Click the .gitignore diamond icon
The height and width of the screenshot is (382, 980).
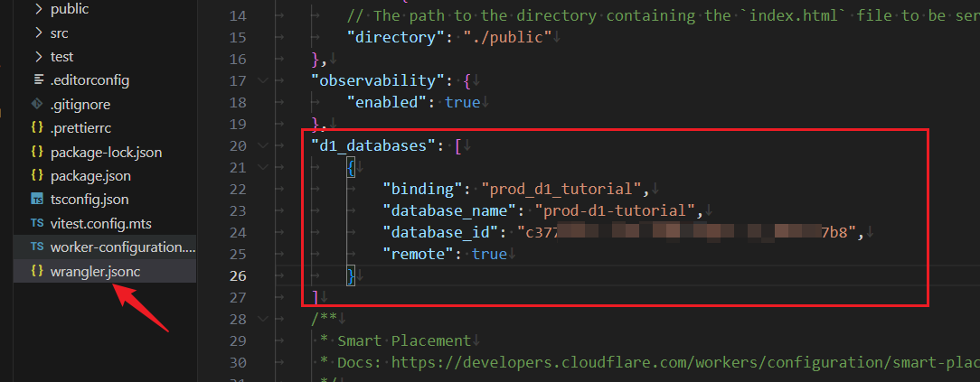[x=38, y=104]
